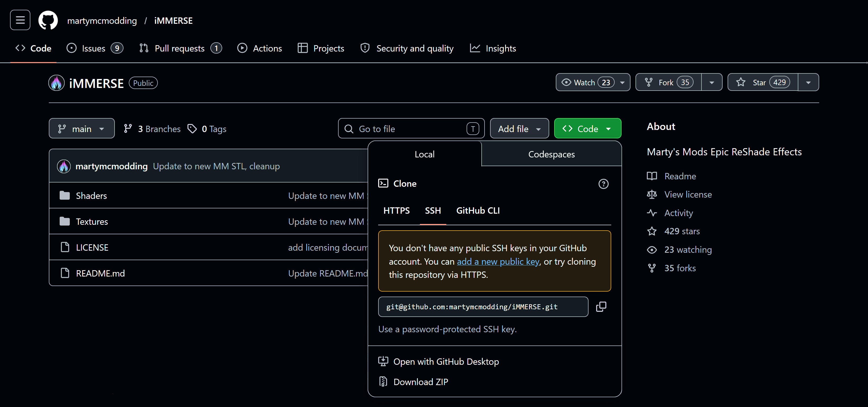Screen dimensions: 868x407
Task: Click the Shaders folder icon
Action: (65, 195)
